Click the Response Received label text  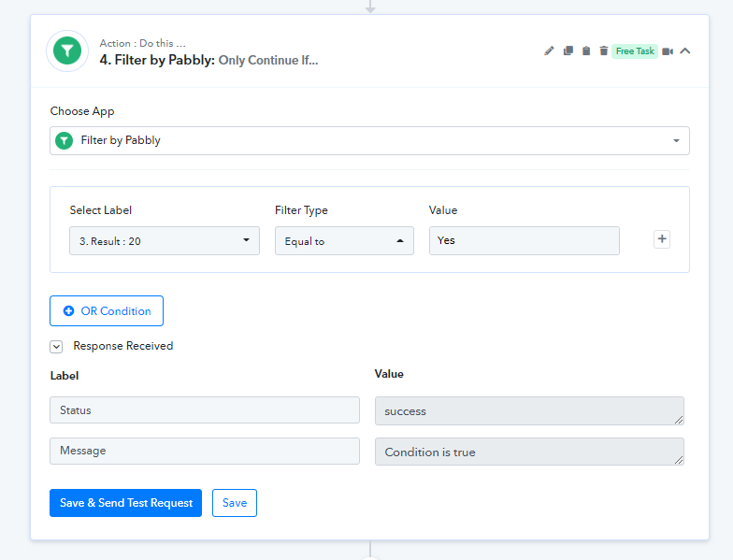123,346
